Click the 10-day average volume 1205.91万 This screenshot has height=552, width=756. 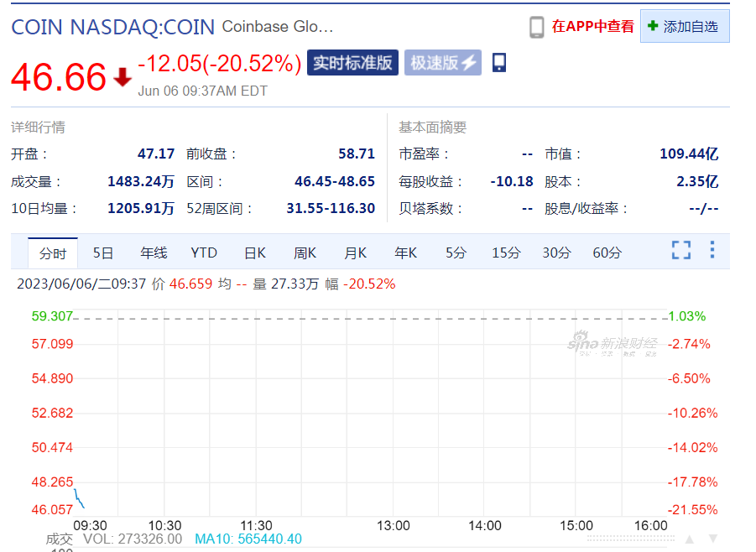coord(141,208)
